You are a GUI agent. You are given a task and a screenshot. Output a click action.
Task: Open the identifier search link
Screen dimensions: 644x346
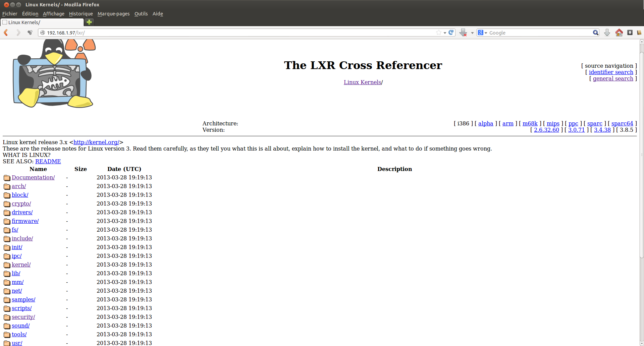pyautogui.click(x=611, y=72)
